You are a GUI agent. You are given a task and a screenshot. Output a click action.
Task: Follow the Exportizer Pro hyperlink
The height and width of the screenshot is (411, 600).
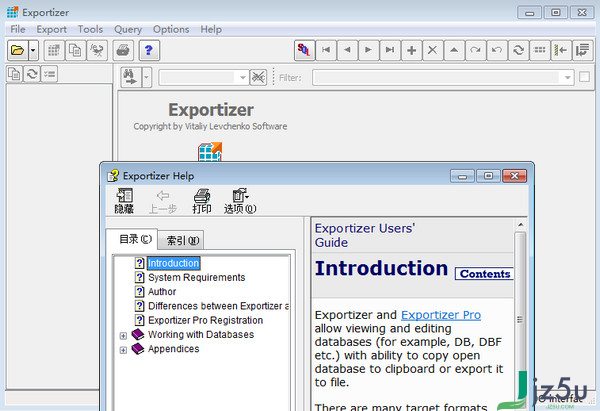[441, 315]
